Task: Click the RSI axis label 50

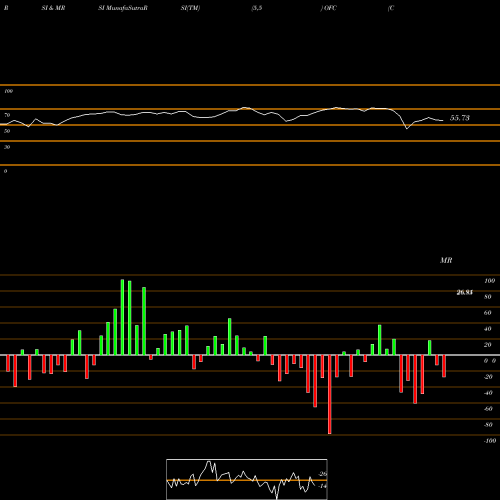Action: (7, 131)
